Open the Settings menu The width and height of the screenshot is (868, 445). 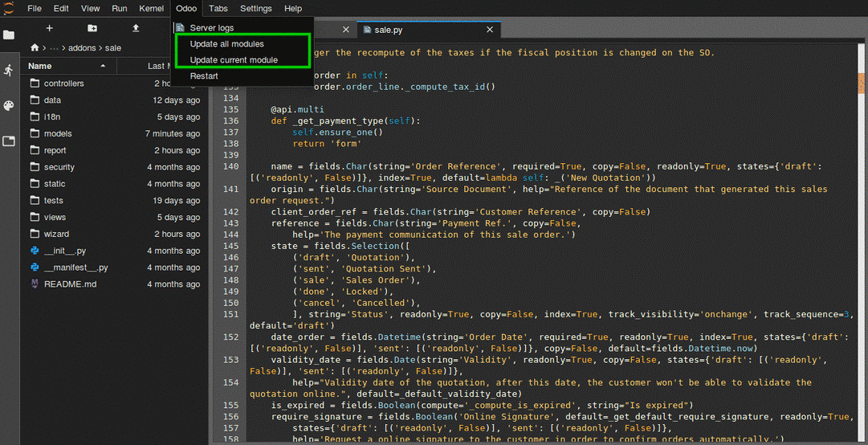[x=256, y=8]
